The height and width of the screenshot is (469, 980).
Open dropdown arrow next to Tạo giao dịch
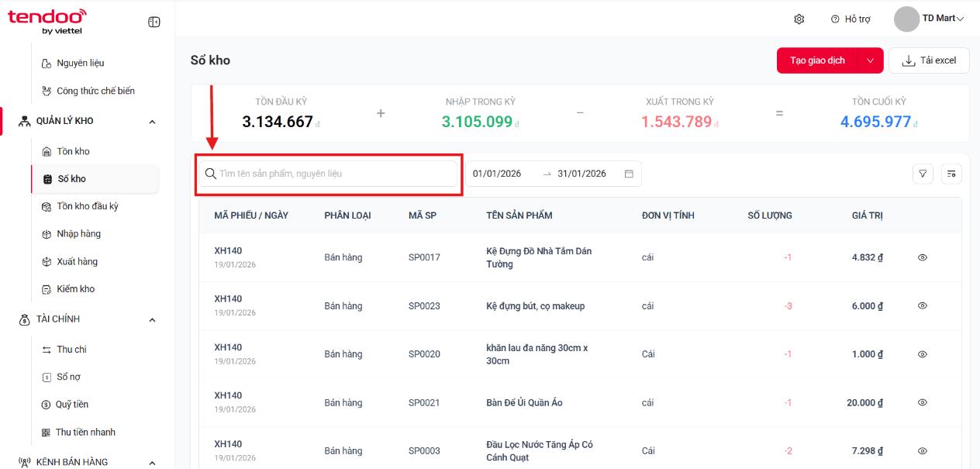pos(870,60)
